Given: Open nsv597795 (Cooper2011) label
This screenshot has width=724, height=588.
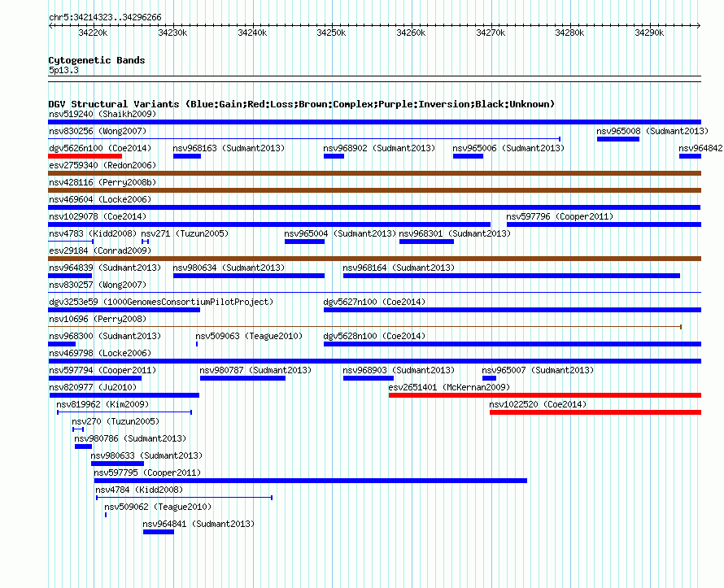Looking at the screenshot, I should pyautogui.click(x=147, y=473).
